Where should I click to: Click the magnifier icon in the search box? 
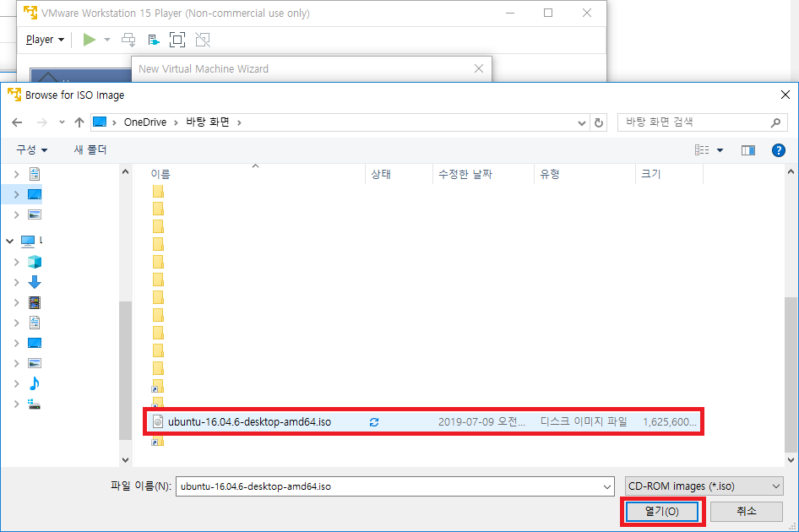tap(775, 122)
